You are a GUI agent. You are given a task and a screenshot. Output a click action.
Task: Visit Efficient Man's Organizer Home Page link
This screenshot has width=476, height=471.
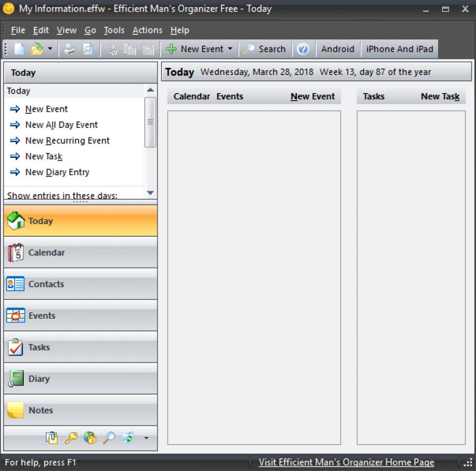point(346,462)
